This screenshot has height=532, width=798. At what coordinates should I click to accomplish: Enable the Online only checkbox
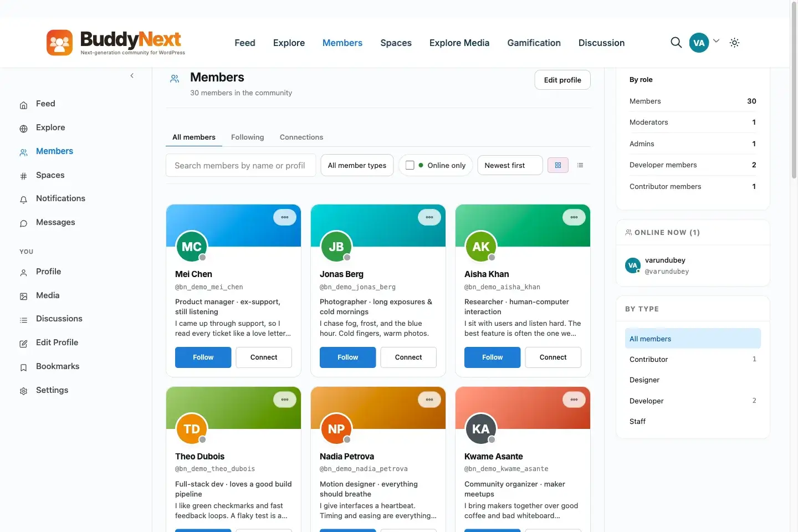click(410, 165)
